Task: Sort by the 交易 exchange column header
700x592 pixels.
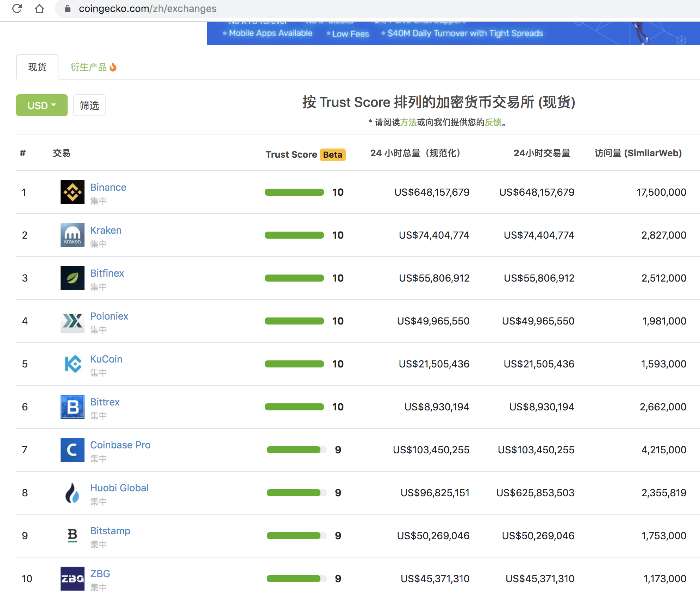Action: point(62,153)
